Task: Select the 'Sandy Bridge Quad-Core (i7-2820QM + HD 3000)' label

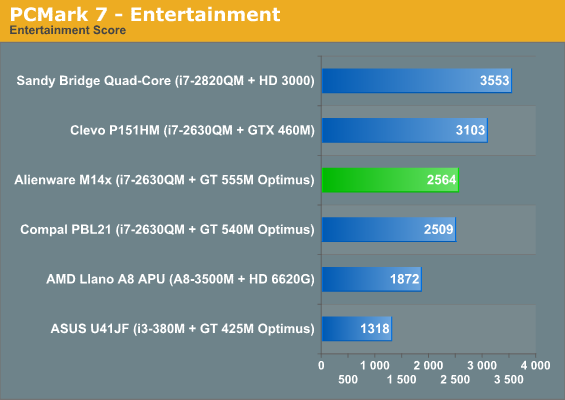Action: coord(165,81)
